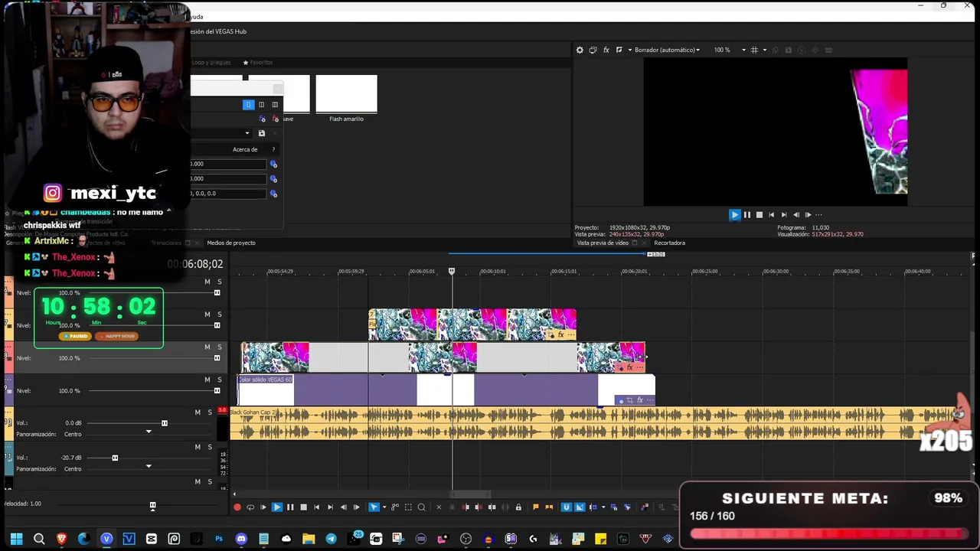Screen dimensions: 980x551
Task: Switch to the Recortadora tab
Action: (669, 243)
